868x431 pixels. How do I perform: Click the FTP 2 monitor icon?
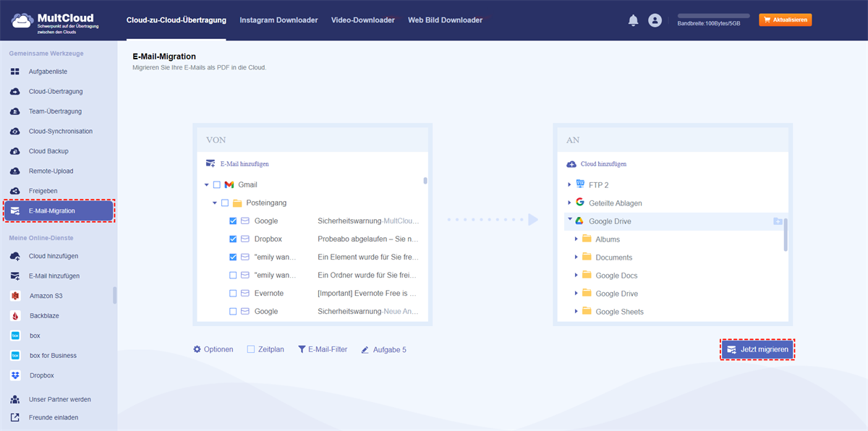point(580,184)
